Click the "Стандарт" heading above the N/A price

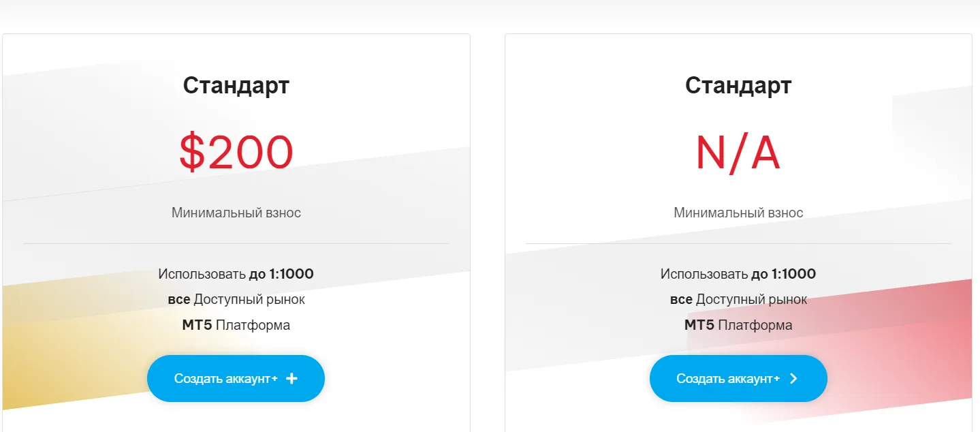click(x=738, y=86)
